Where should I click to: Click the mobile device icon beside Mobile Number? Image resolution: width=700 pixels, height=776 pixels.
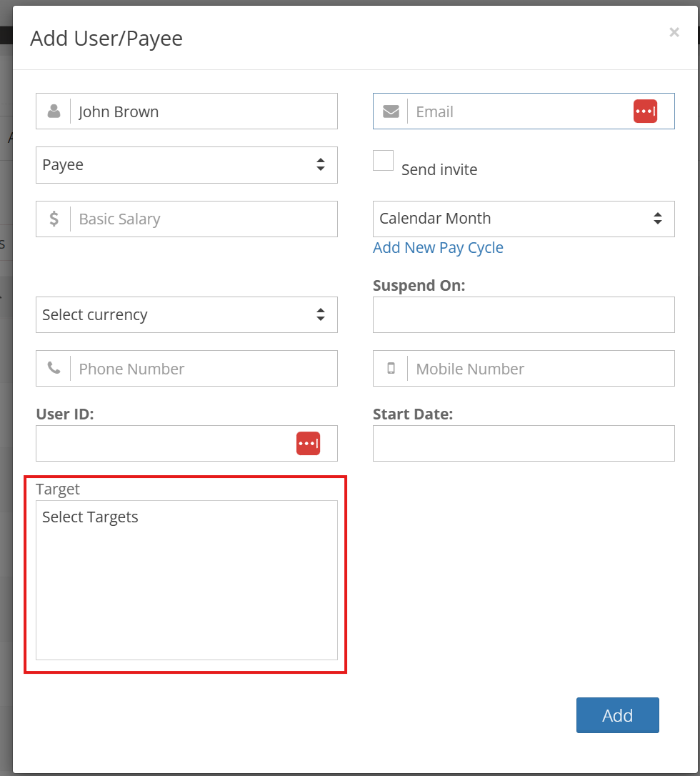click(x=391, y=368)
